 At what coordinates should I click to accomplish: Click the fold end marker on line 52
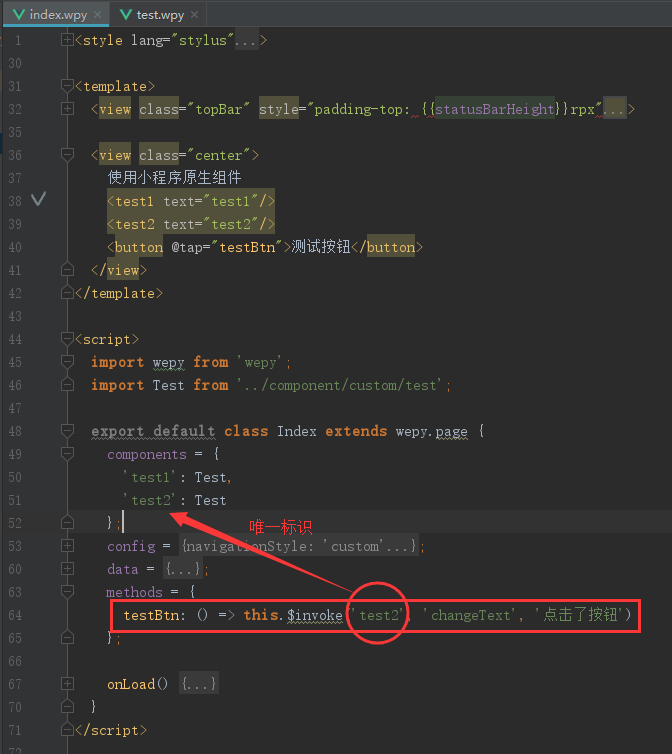coord(67,523)
